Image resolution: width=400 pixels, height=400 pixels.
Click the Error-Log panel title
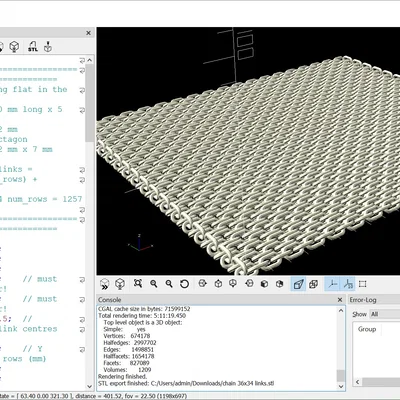point(363,300)
